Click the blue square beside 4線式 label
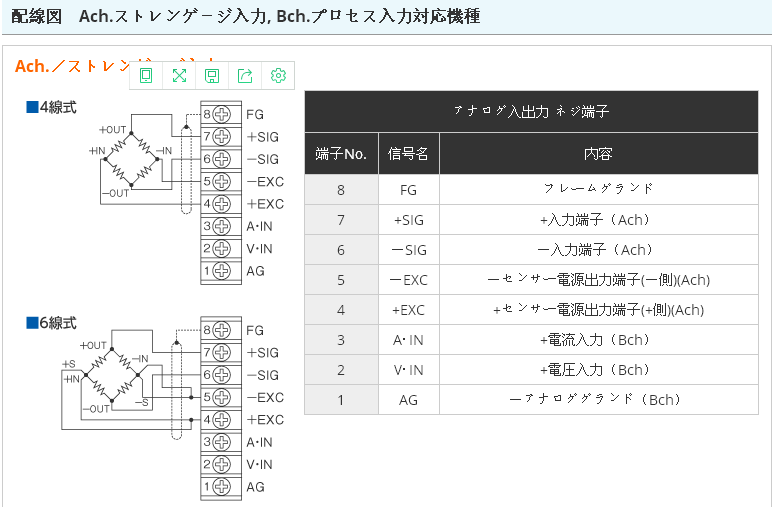 point(31,107)
